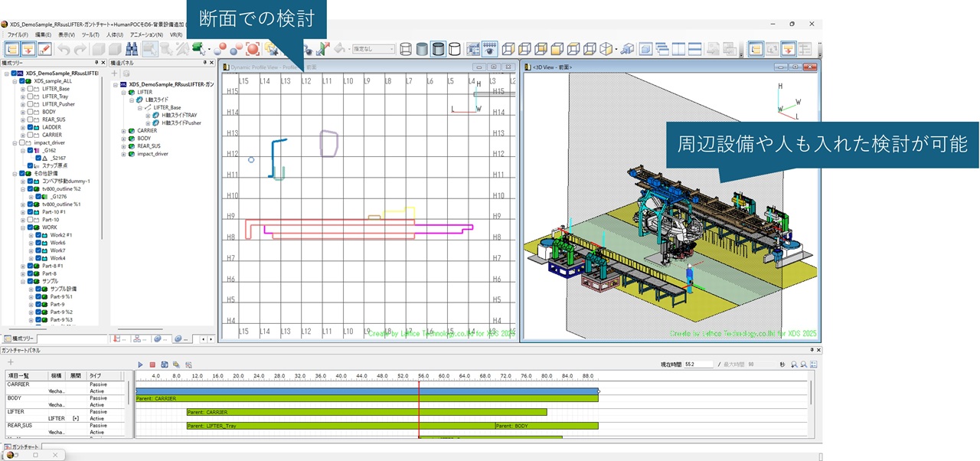Click the green 3D cursor selection icon
The width and height of the screenshot is (980, 461).
tap(198, 49)
